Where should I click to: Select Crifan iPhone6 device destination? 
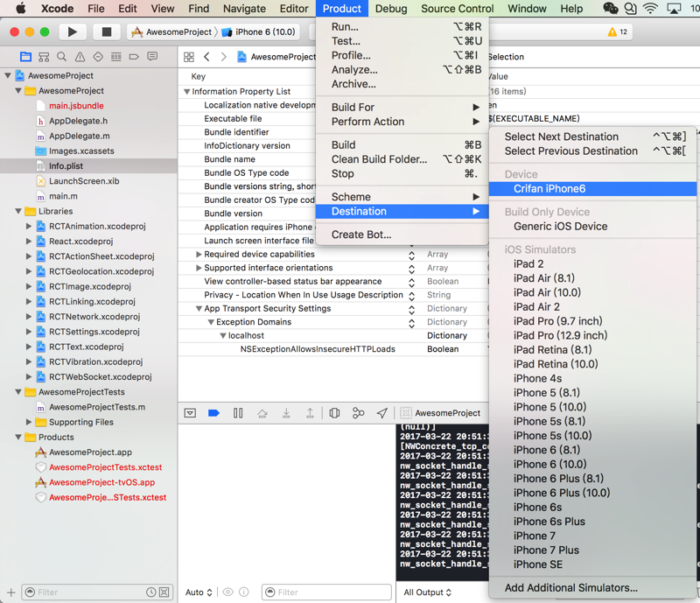(593, 188)
